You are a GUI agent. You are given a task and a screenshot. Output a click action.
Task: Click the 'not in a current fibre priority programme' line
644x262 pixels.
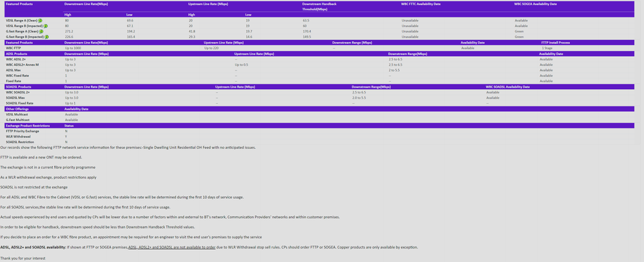click(48, 167)
